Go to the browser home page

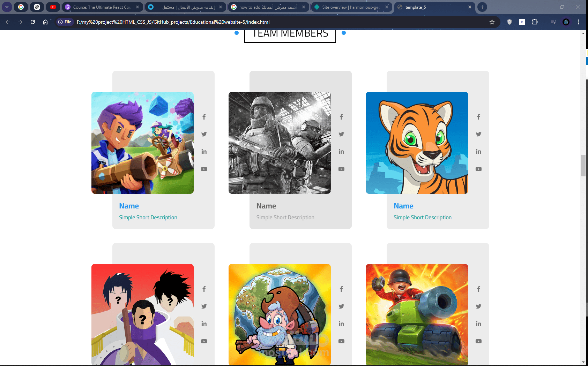coord(45,22)
